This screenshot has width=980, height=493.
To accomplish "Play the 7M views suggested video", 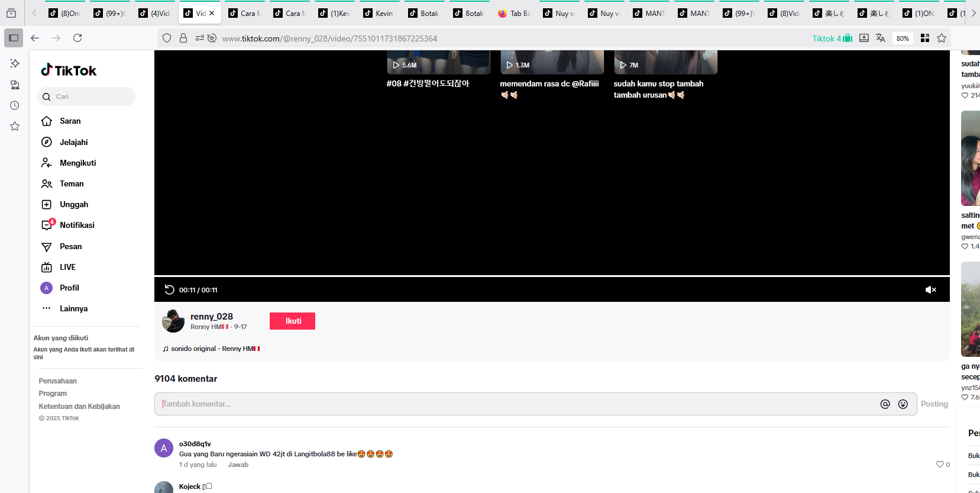I will [665, 62].
